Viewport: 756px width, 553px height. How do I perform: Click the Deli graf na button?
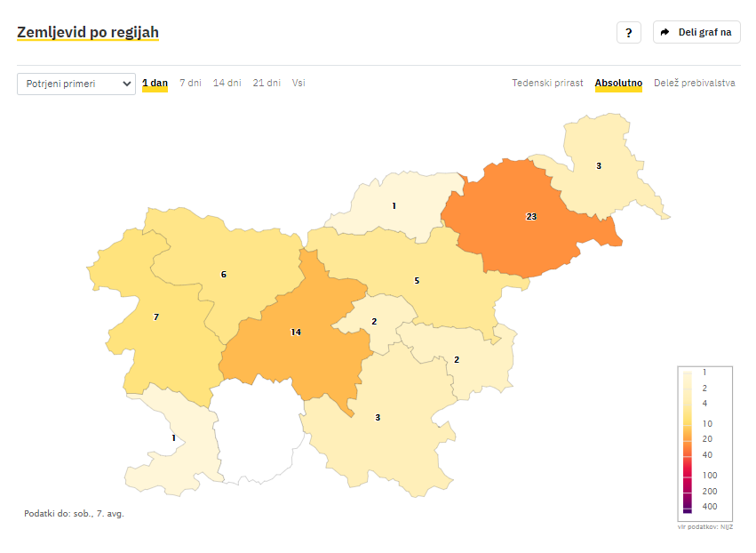pos(696,32)
